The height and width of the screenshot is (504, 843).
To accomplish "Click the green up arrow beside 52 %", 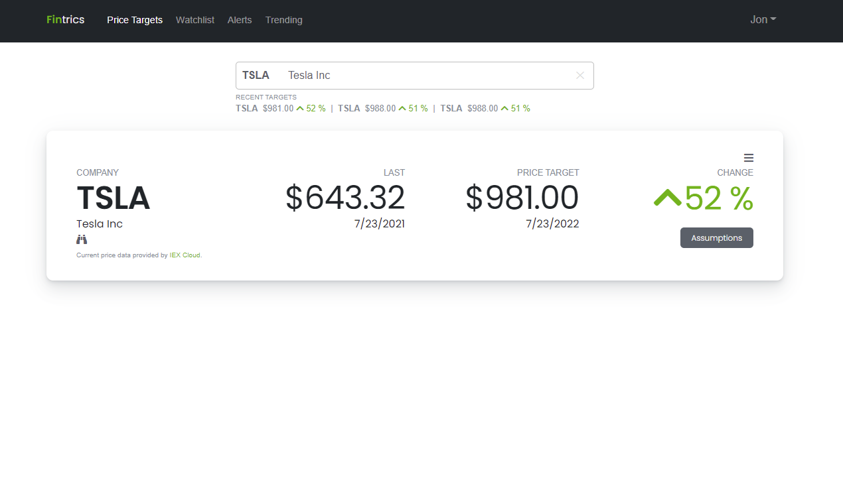I will coord(668,197).
